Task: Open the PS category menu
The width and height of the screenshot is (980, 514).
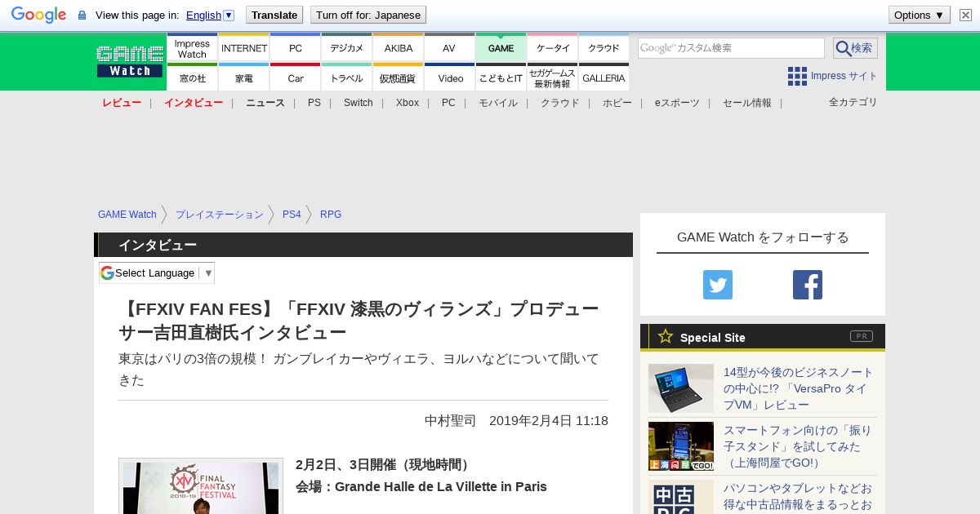Action: coord(314,103)
